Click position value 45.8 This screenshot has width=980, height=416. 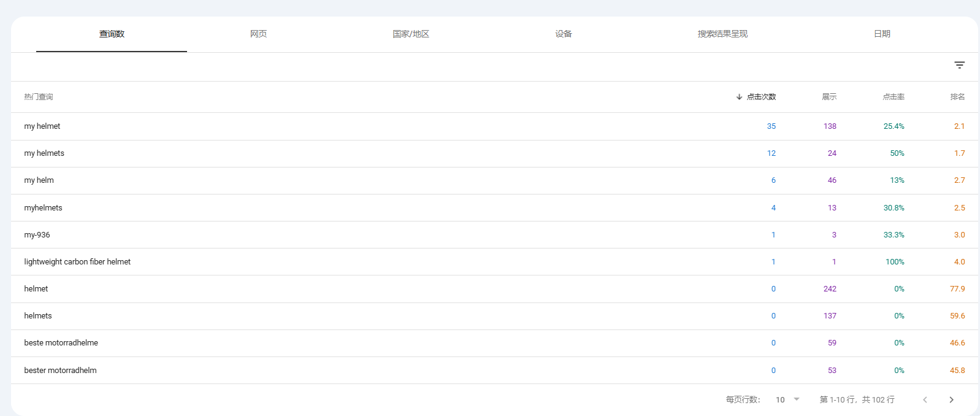(x=957, y=370)
